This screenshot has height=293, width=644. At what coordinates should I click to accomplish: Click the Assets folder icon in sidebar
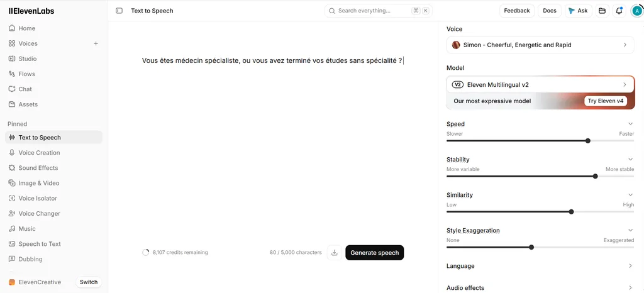point(12,104)
